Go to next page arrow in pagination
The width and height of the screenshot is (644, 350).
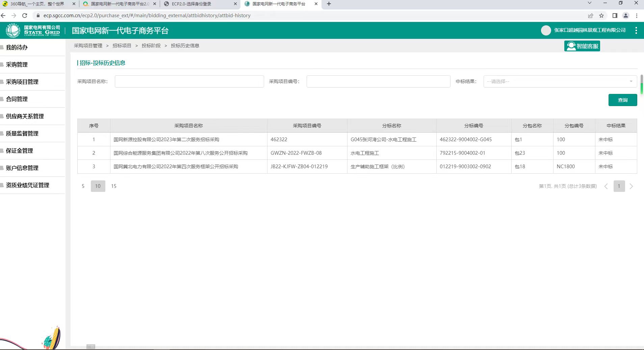pos(631,186)
